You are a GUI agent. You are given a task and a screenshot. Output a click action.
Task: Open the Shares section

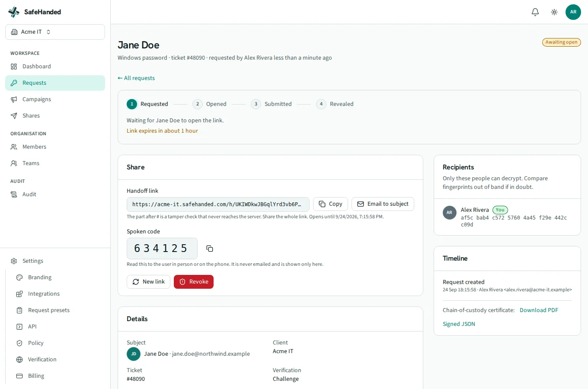coord(55,116)
